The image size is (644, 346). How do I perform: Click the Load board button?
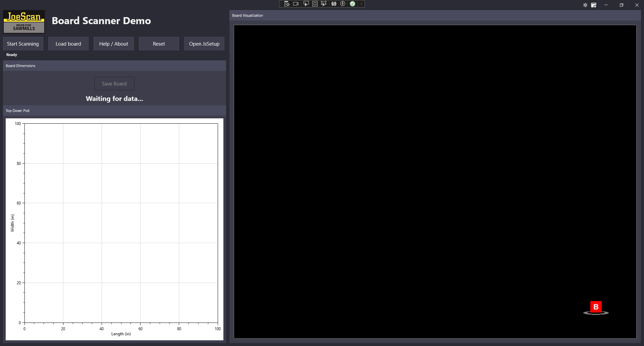[68, 44]
